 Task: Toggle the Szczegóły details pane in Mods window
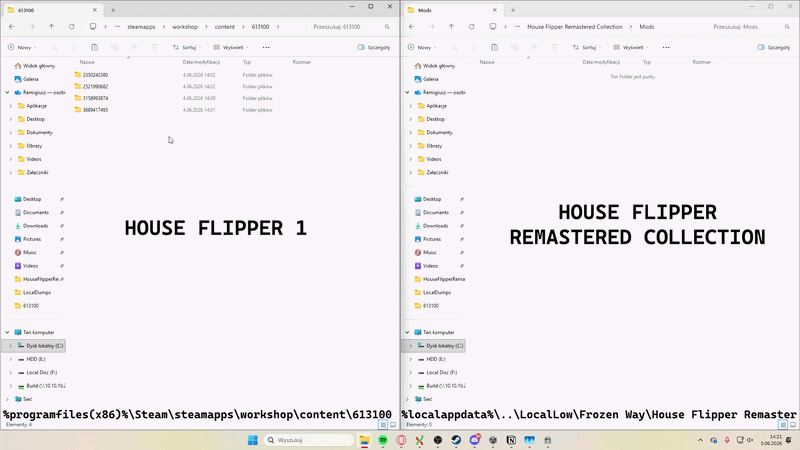(x=774, y=47)
